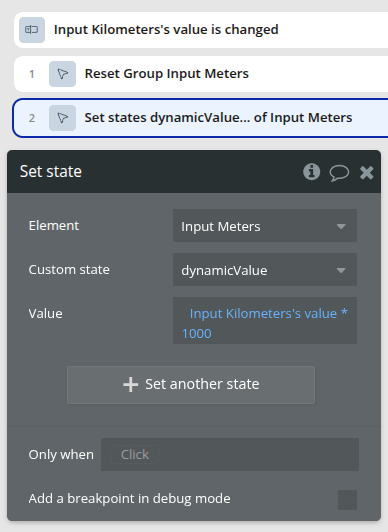Screen dimensions: 388x532
Task: Open the Set state info documentation icon
Action: [311, 172]
